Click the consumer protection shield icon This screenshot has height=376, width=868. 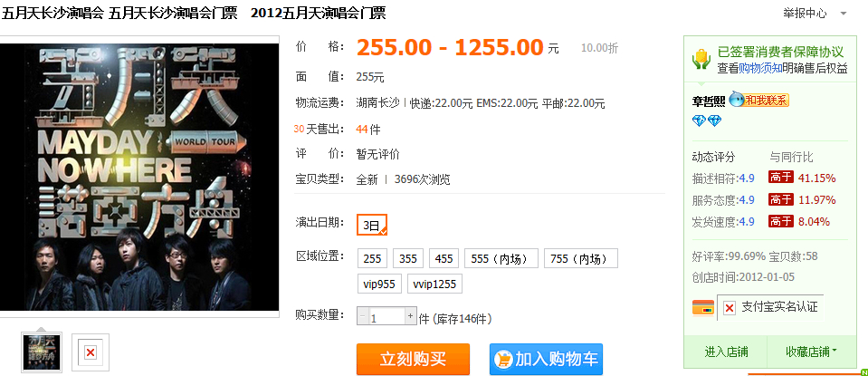coord(701,59)
